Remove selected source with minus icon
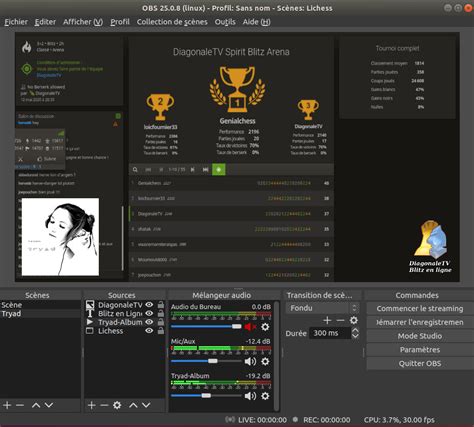474x427 pixels. tap(104, 405)
